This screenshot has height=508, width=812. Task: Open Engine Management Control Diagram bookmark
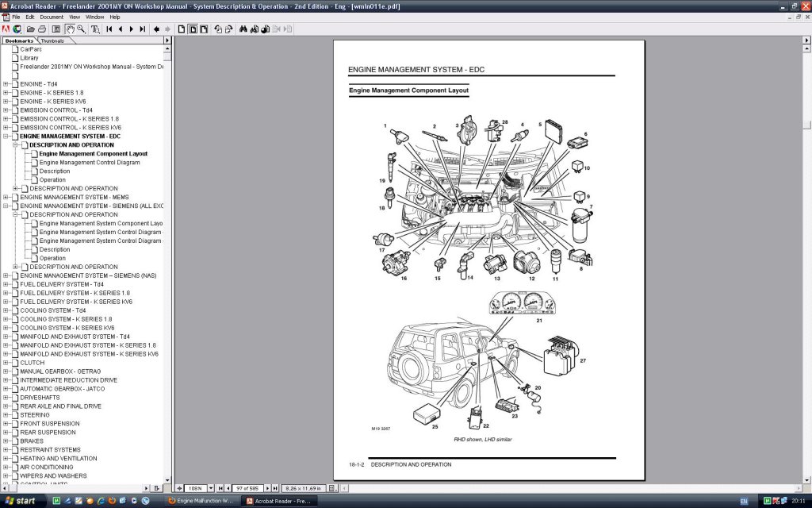pyautogui.click(x=89, y=163)
